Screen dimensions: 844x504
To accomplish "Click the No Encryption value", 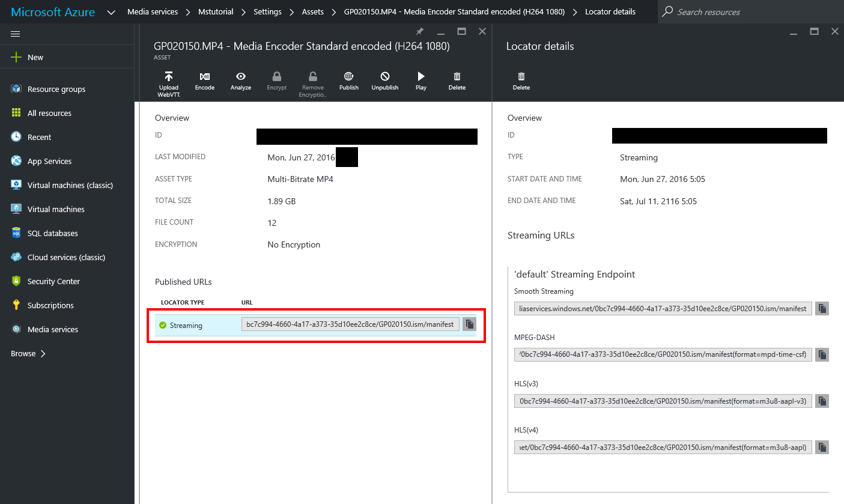I will tap(294, 244).
